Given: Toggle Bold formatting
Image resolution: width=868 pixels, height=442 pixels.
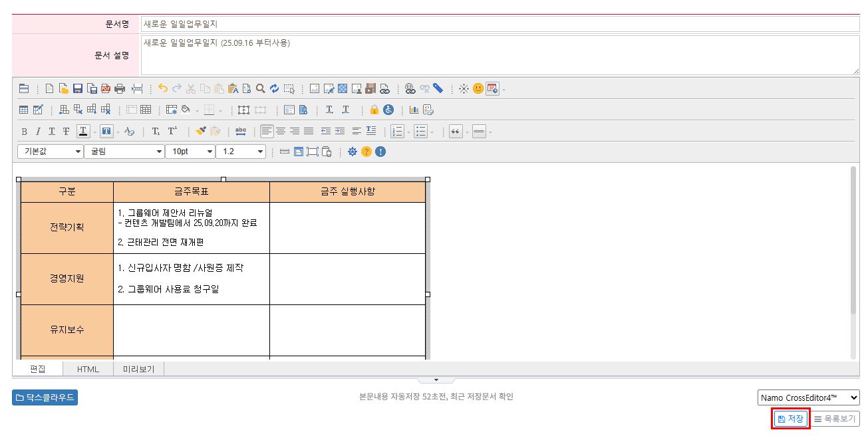Looking at the screenshot, I should tap(25, 132).
